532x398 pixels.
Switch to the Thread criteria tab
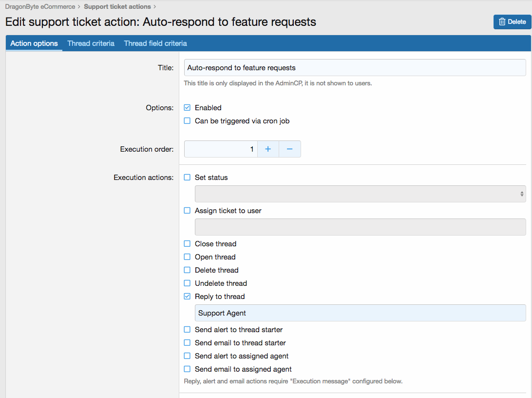pyautogui.click(x=91, y=43)
